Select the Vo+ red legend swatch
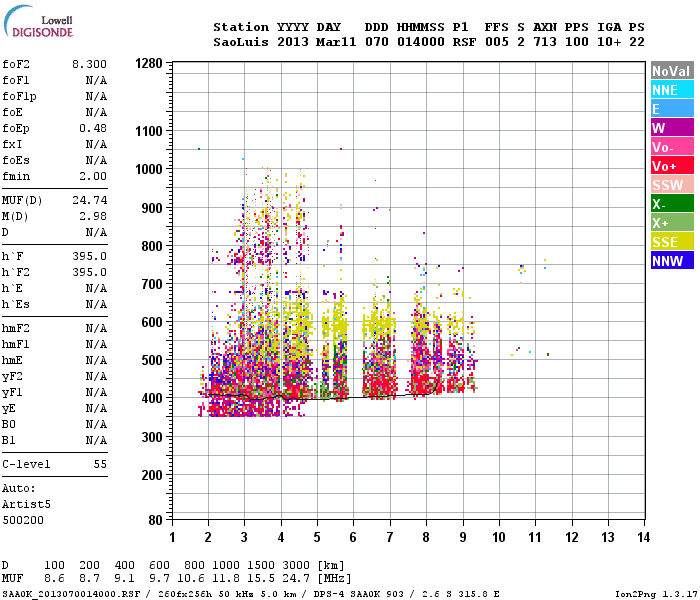The height and width of the screenshot is (600, 700). pos(672,166)
